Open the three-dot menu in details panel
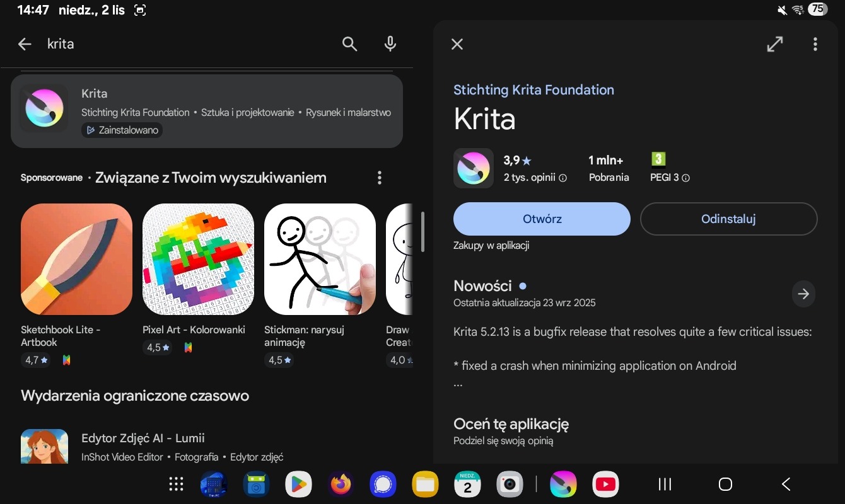Image resolution: width=845 pixels, height=504 pixels. pos(815,44)
